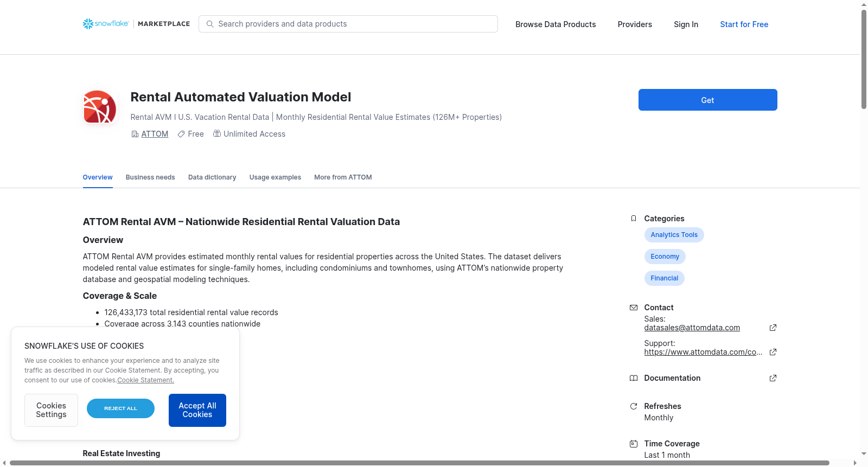Click the building icon beside ATTOM
868x467 pixels.
[135, 134]
